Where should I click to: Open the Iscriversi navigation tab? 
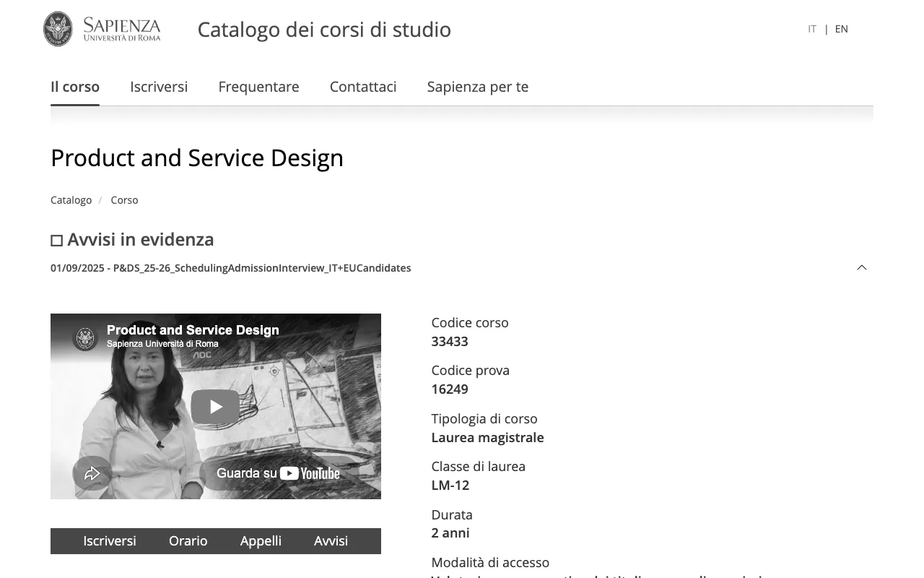[x=159, y=87]
